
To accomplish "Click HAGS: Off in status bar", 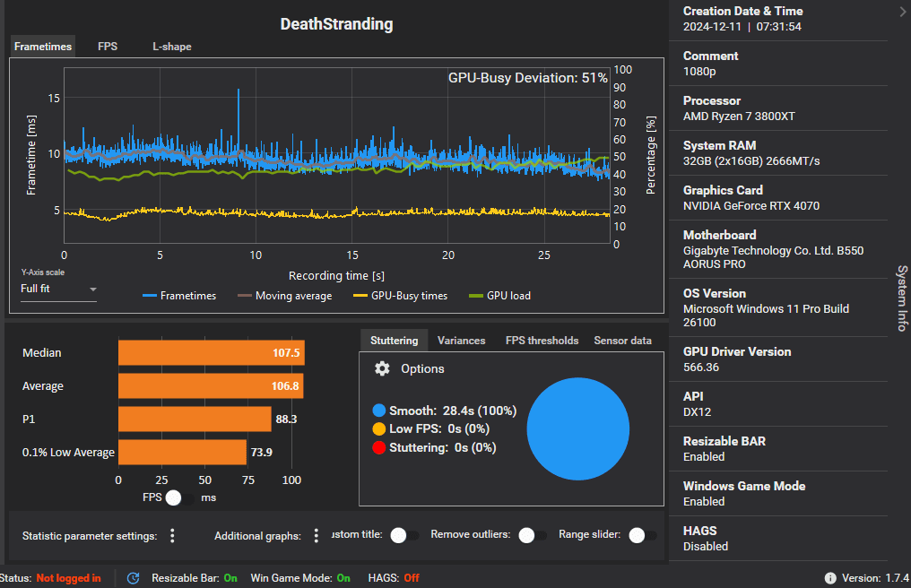I will pyautogui.click(x=394, y=578).
